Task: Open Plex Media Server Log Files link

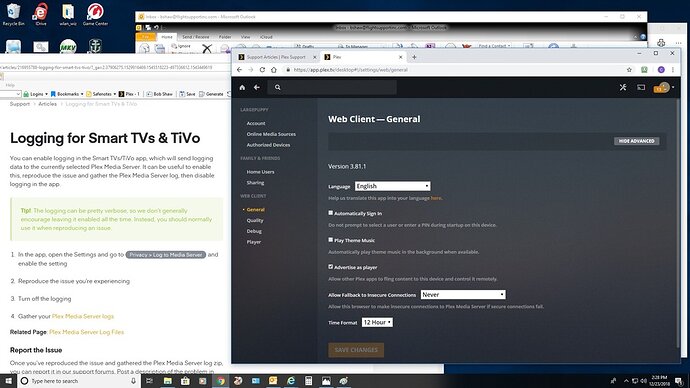Action: click(x=87, y=332)
